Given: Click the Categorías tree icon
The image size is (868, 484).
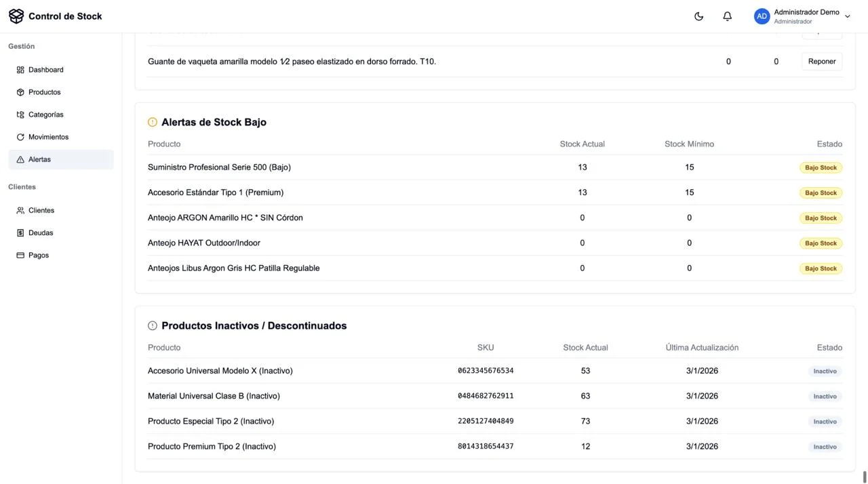Looking at the screenshot, I should coord(20,115).
